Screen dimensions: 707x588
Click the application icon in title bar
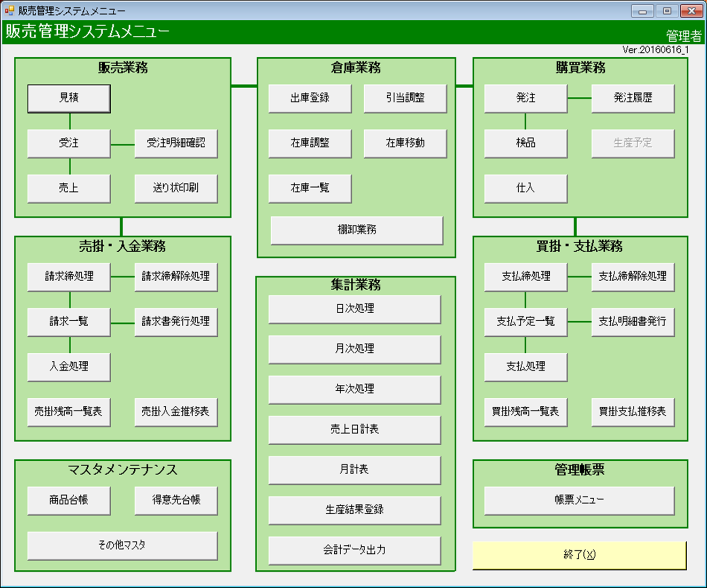click(x=9, y=10)
